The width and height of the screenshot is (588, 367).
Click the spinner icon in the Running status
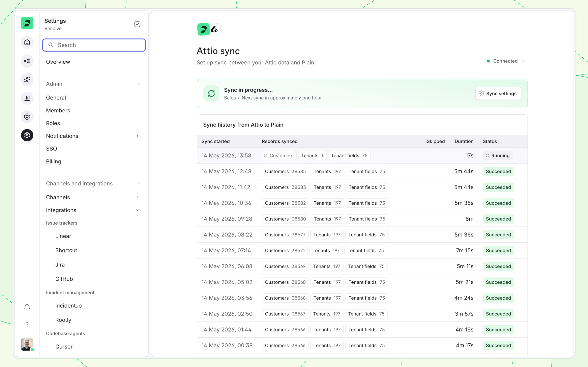point(487,155)
